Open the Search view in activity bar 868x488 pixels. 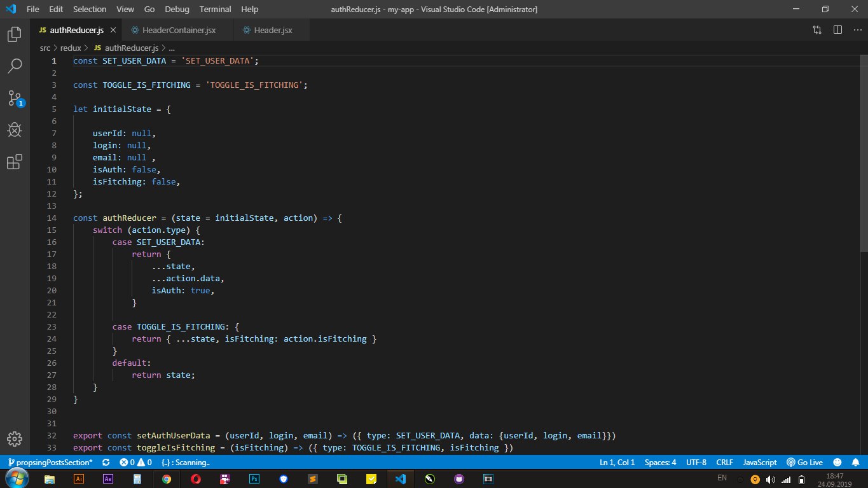click(x=15, y=66)
